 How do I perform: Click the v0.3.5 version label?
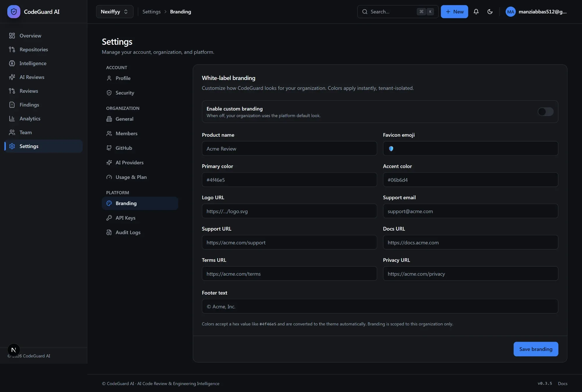coord(545,384)
